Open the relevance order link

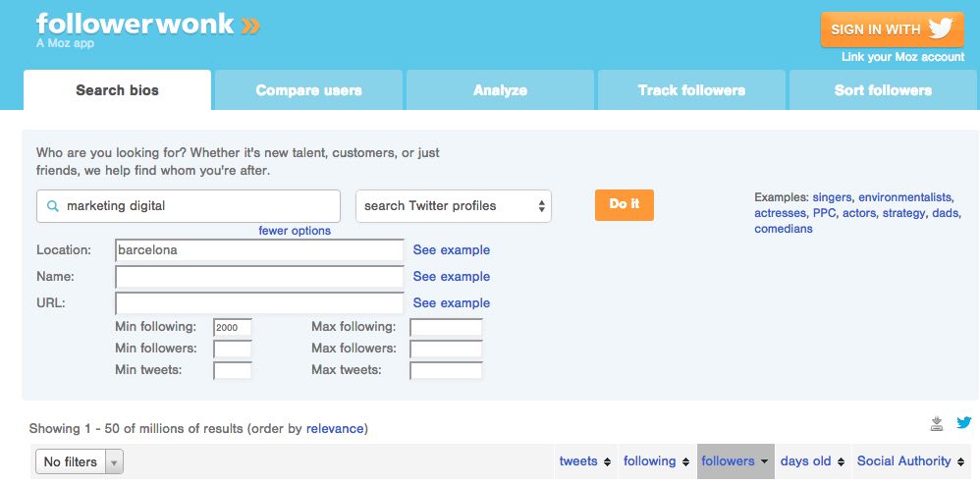pyautogui.click(x=335, y=429)
